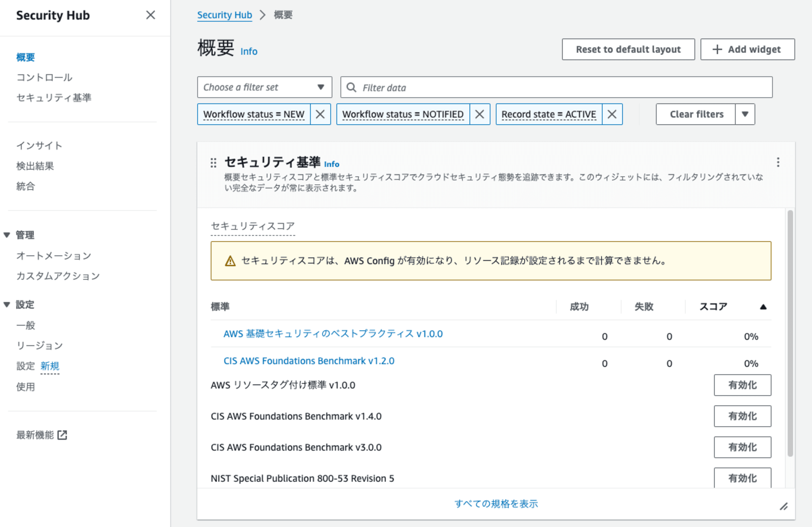
Task: Go to インサイト in the sidebar
Action: click(x=39, y=146)
